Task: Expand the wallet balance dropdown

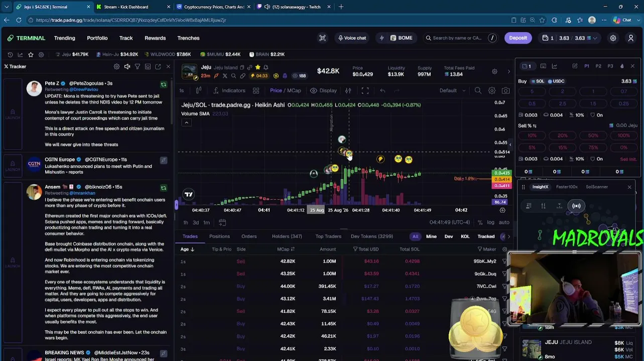Action: tap(595, 38)
